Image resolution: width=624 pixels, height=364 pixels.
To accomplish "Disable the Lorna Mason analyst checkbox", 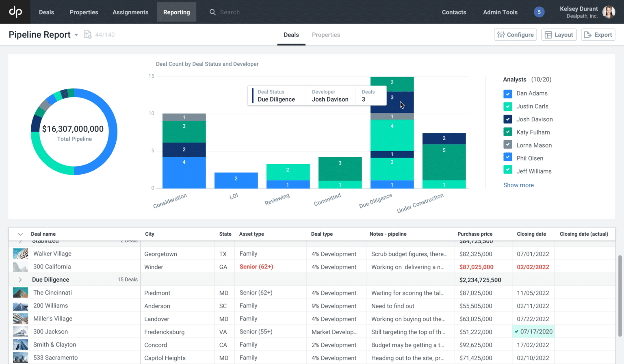I will pos(507,145).
